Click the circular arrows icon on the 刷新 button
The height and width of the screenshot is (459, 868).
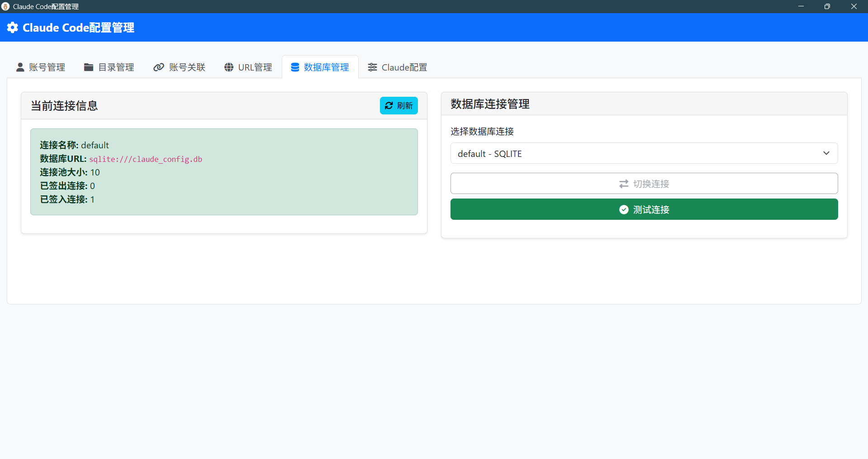click(389, 105)
